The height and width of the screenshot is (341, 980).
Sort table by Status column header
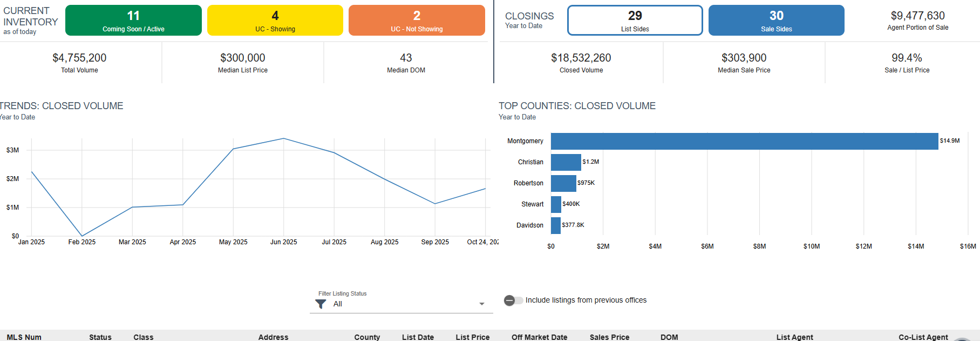pos(100,337)
